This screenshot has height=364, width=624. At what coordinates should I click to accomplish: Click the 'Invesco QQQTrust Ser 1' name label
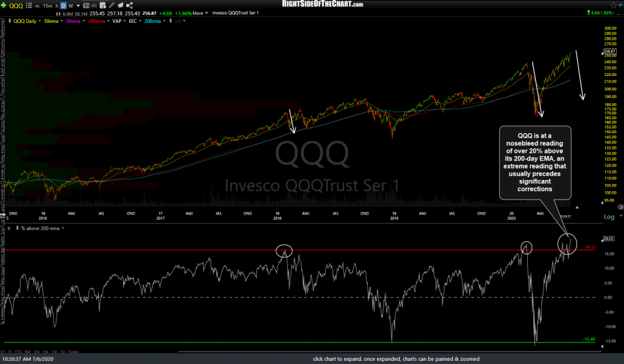[235, 13]
